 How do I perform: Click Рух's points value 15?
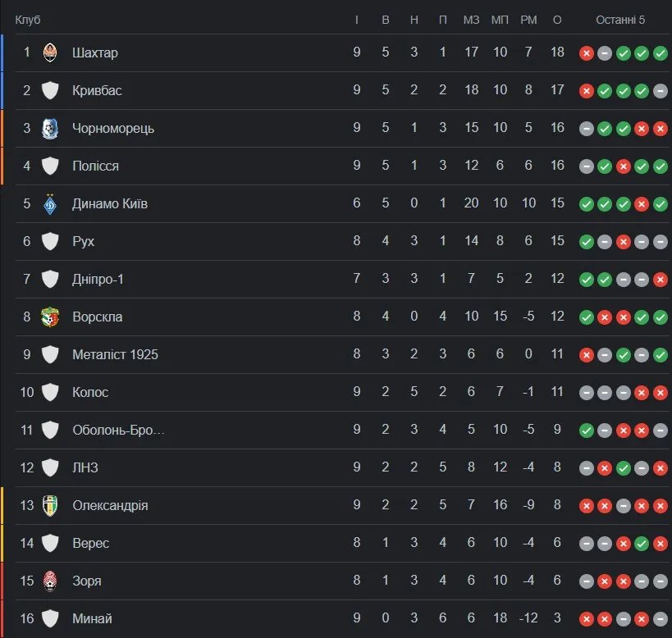pos(557,241)
